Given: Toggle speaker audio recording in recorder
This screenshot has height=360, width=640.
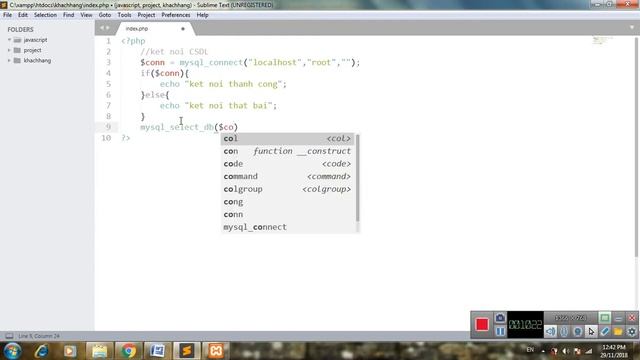Looking at the screenshot, I should [x=551, y=331].
